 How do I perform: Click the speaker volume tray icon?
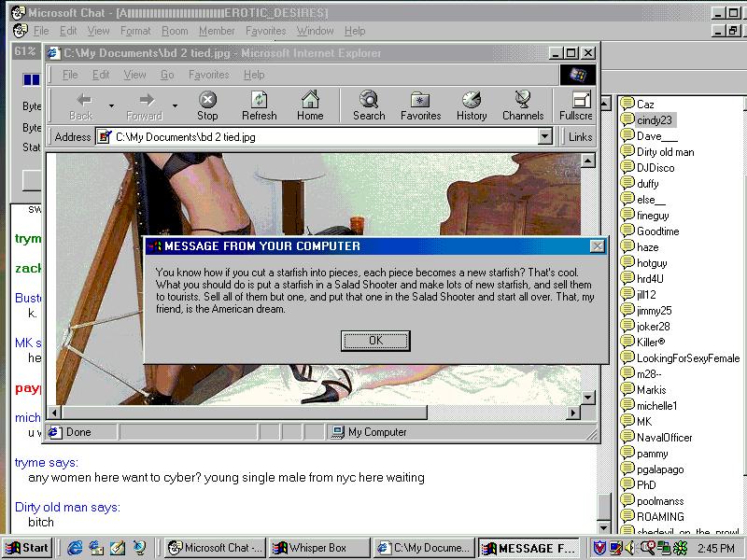tap(629, 548)
